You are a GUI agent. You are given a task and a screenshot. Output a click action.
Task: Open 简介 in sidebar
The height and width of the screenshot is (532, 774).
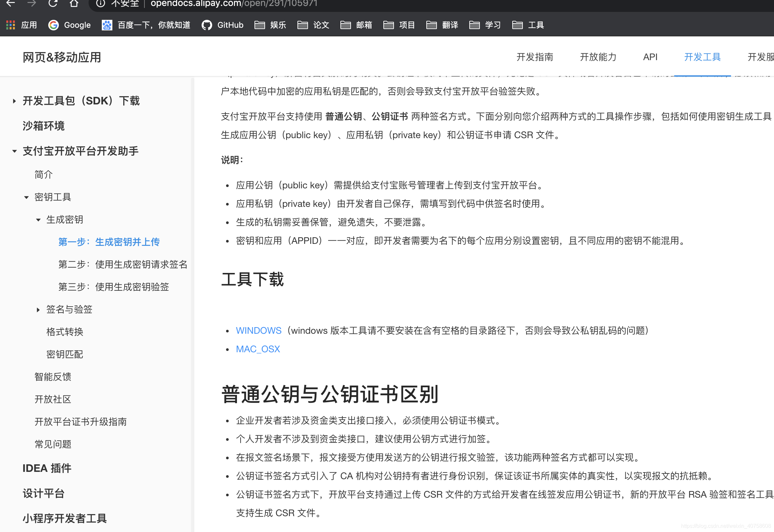click(43, 174)
